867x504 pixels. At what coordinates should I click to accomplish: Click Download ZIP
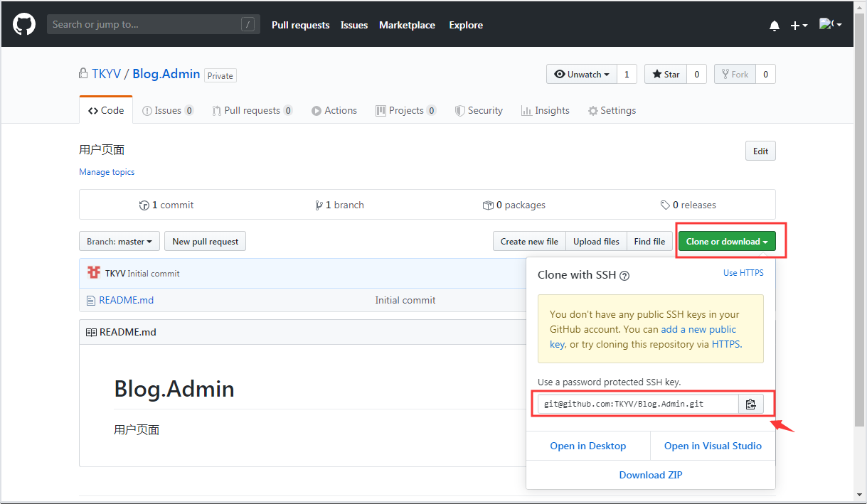(x=651, y=475)
